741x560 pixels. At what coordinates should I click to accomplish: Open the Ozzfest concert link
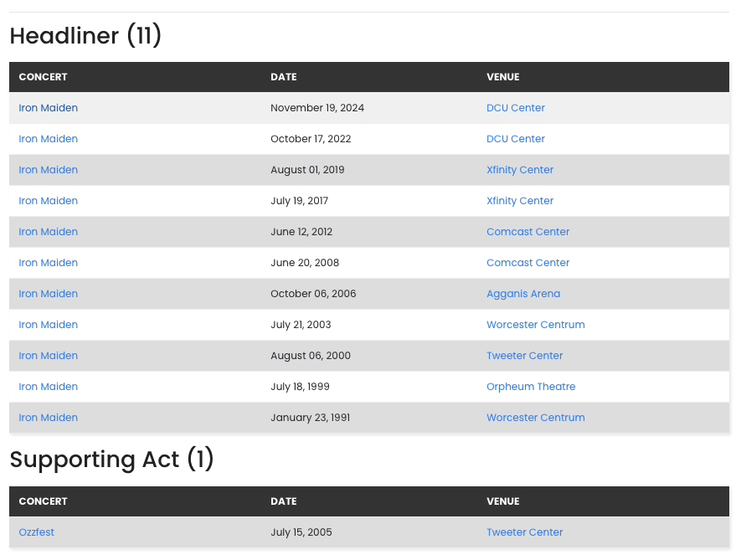pos(36,532)
